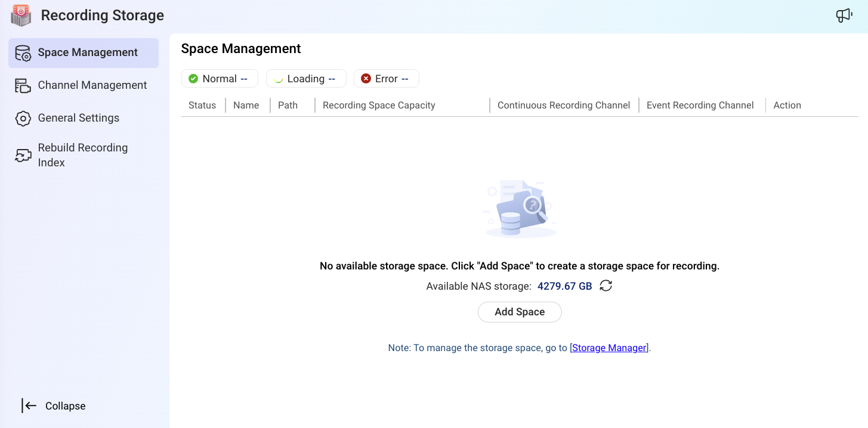Viewport: 868px width, 428px height.
Task: Click the Recording Storage app logo icon
Action: 21,15
